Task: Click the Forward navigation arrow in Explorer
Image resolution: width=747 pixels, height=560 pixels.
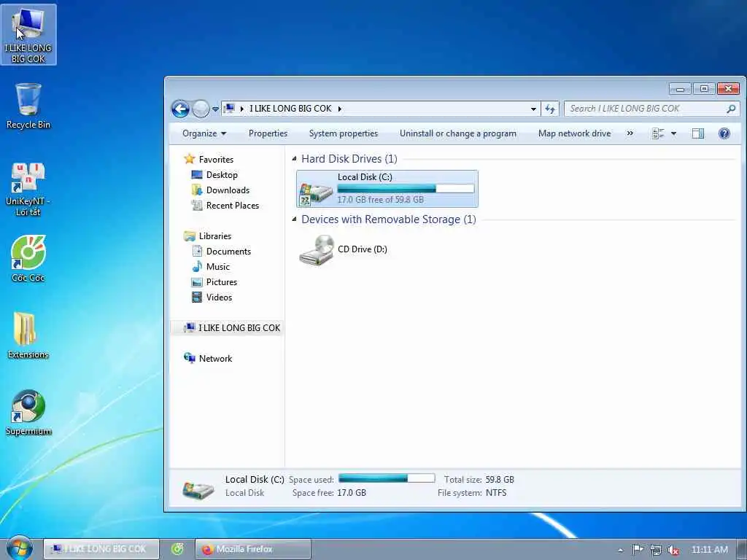Action: (x=201, y=109)
